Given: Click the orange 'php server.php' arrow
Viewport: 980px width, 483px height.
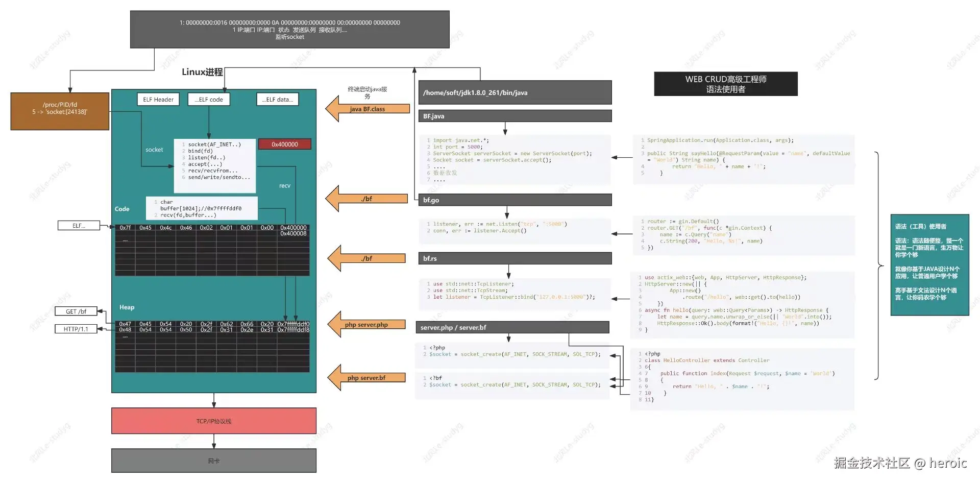Looking at the screenshot, I should click(x=366, y=325).
